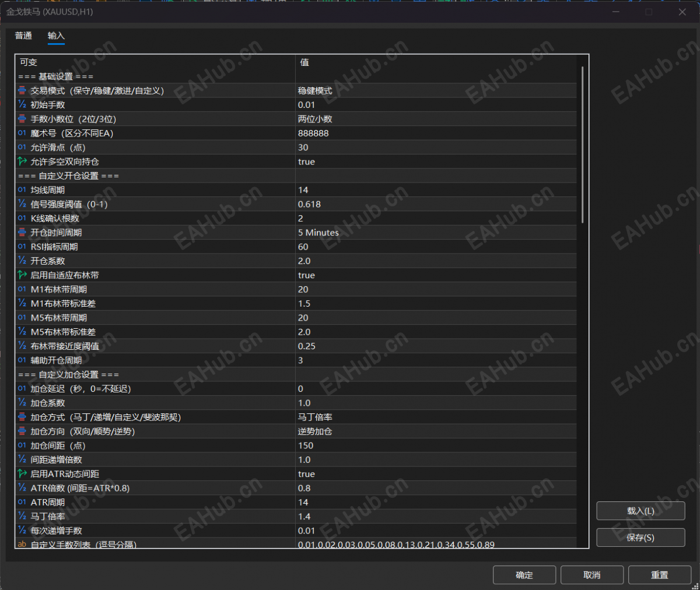Confirm settings with the 确定 button
This screenshot has width=700, height=590.
(524, 575)
